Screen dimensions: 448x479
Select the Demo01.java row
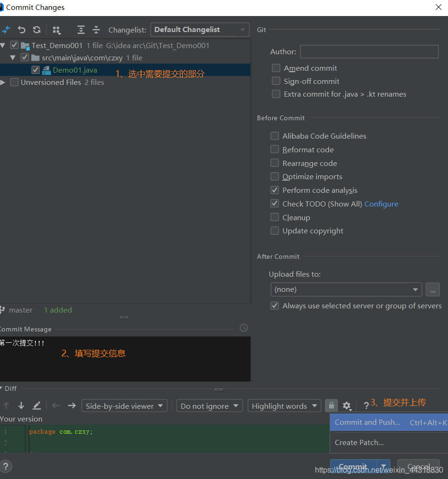pos(125,70)
